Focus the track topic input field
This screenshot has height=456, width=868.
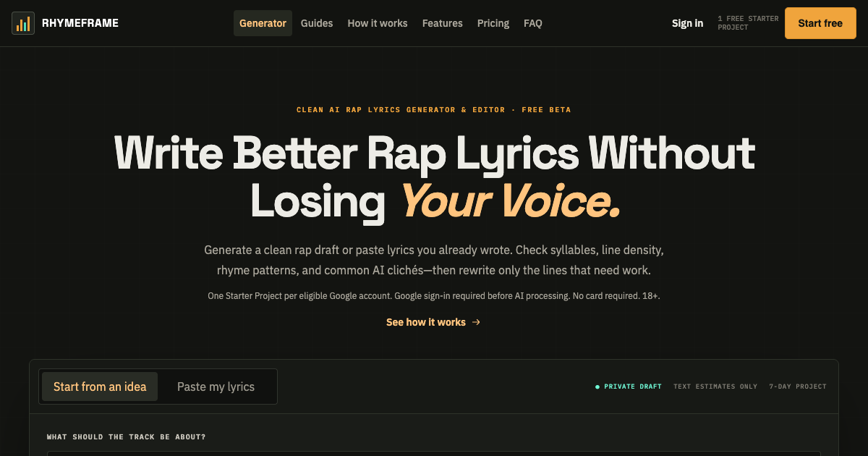(434, 453)
